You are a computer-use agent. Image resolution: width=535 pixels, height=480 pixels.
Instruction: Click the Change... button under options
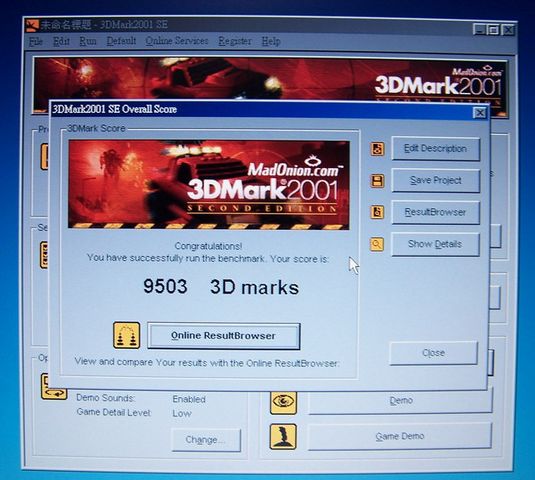(206, 440)
